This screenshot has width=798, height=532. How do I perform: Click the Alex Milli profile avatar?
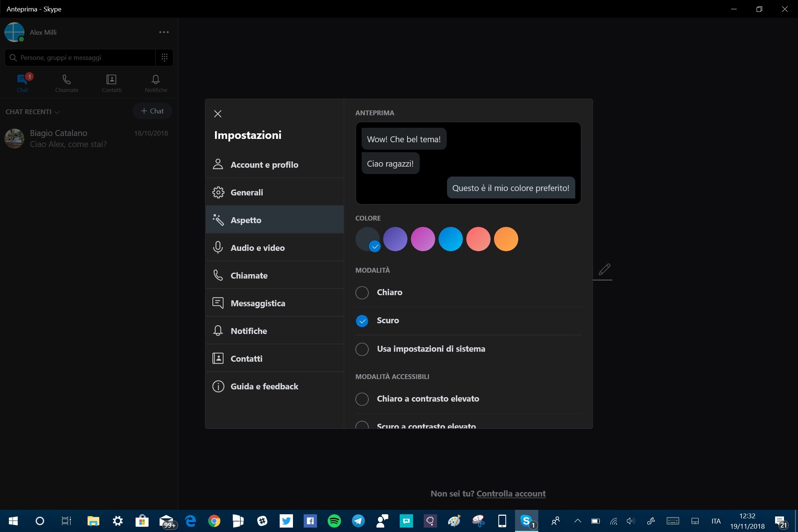point(14,32)
